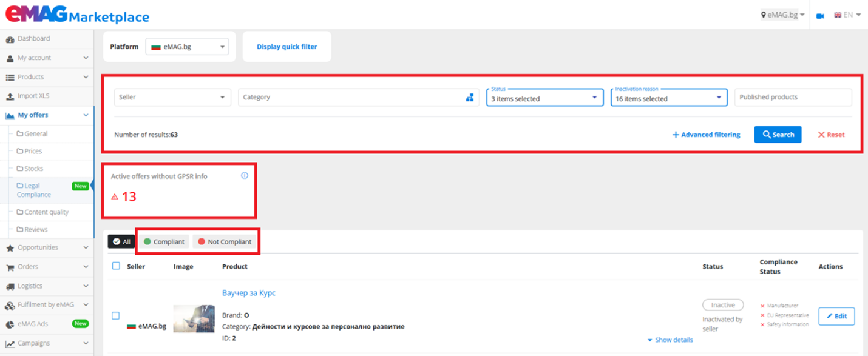Filter by the Compliant chip
The width and height of the screenshot is (868, 356).
click(164, 241)
